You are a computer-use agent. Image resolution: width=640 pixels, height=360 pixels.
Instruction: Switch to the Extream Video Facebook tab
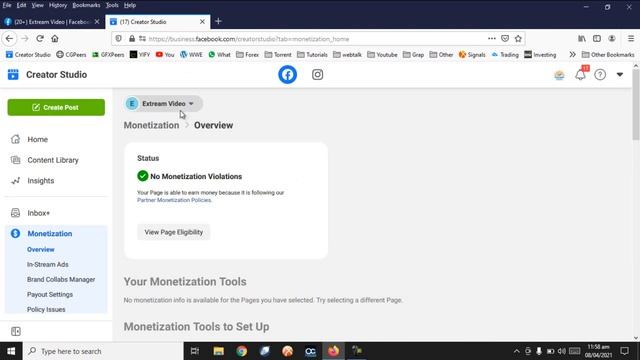pyautogui.click(x=51, y=22)
